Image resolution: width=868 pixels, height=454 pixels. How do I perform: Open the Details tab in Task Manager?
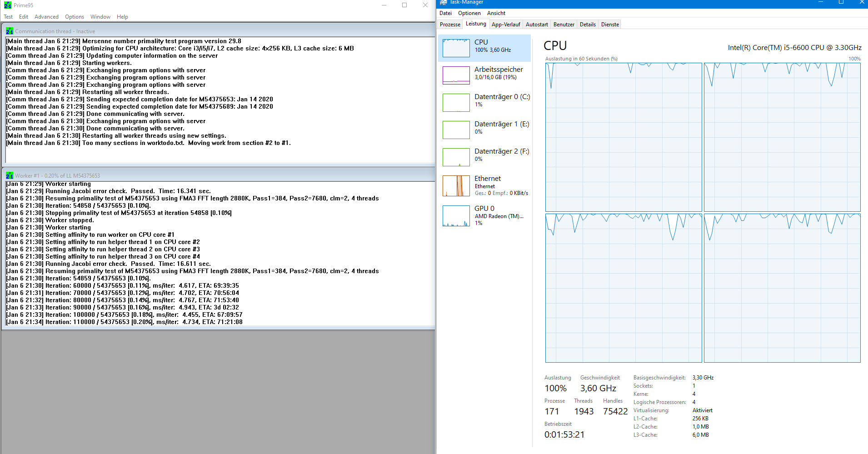(588, 25)
